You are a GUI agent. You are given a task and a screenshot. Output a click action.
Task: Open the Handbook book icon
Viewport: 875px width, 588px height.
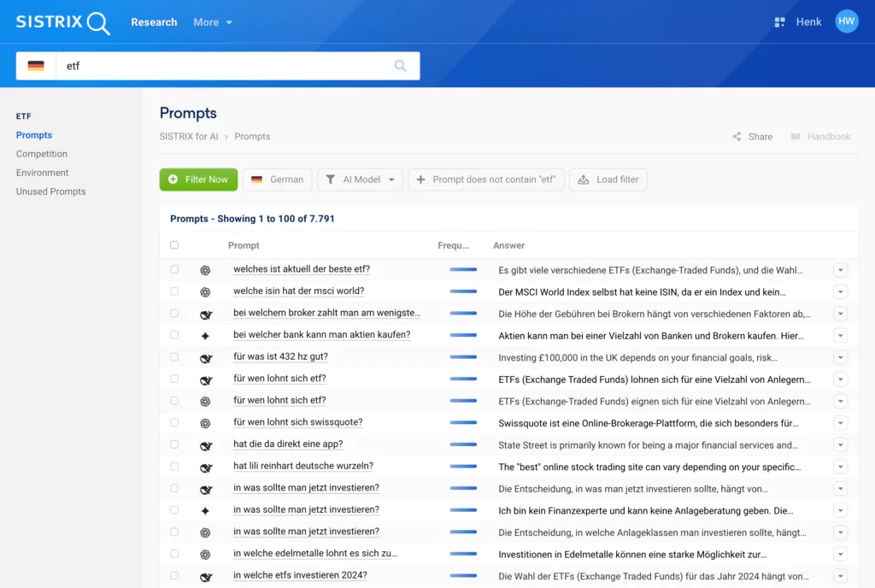(796, 137)
